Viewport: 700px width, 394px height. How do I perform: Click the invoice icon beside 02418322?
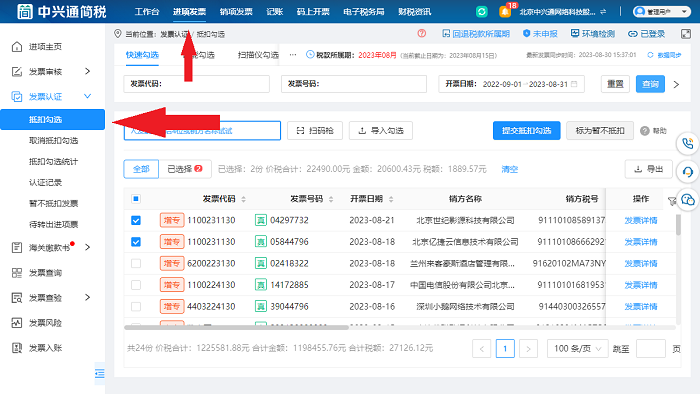(x=261, y=263)
